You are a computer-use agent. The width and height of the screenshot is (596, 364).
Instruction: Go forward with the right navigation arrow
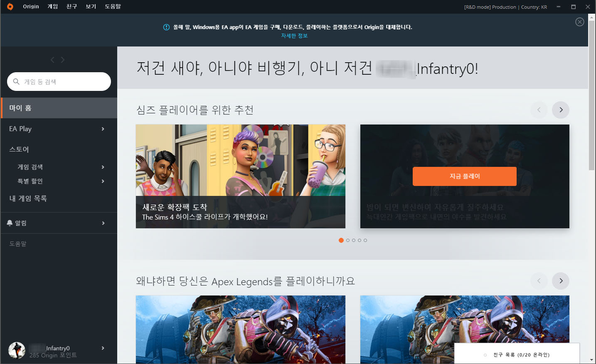[x=63, y=60]
